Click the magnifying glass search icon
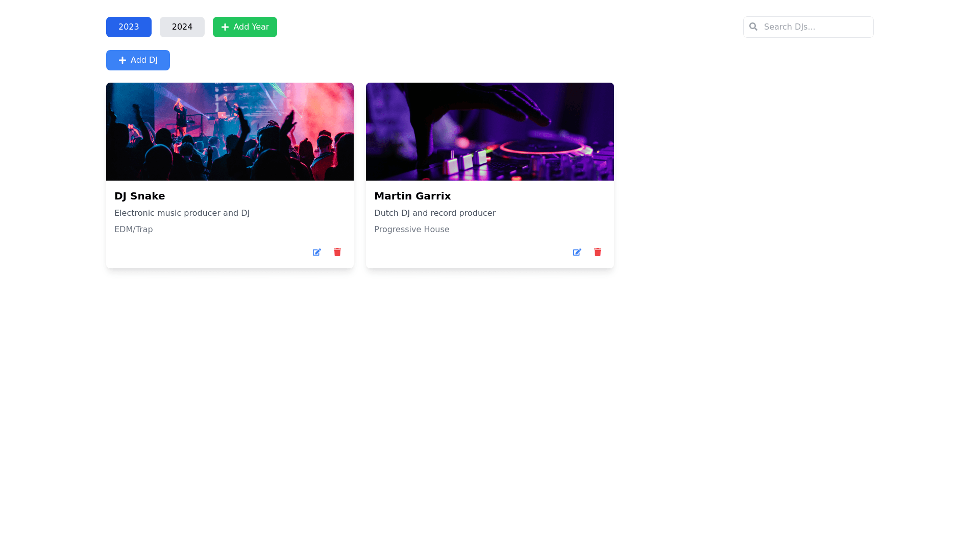This screenshot has height=551, width=980. click(753, 27)
